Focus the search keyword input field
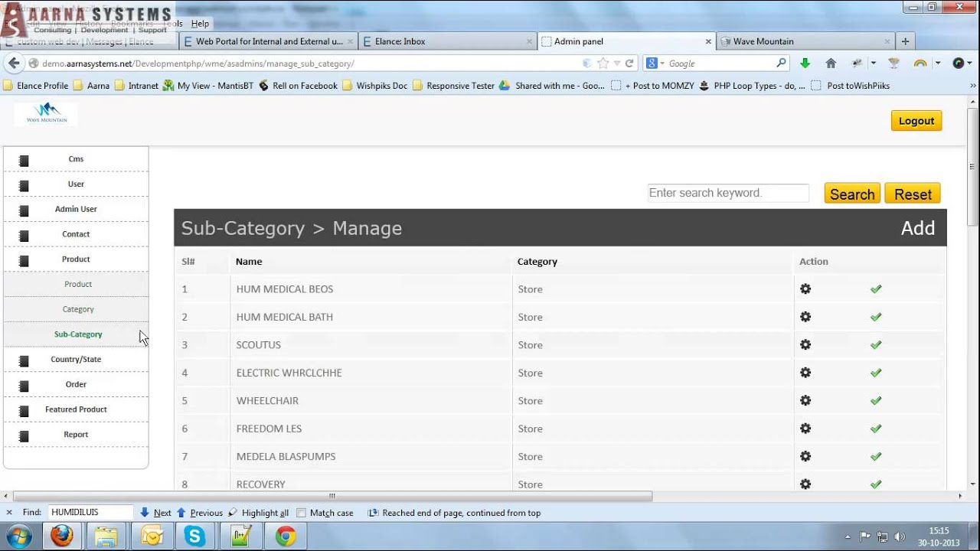980x551 pixels. pyautogui.click(x=728, y=193)
